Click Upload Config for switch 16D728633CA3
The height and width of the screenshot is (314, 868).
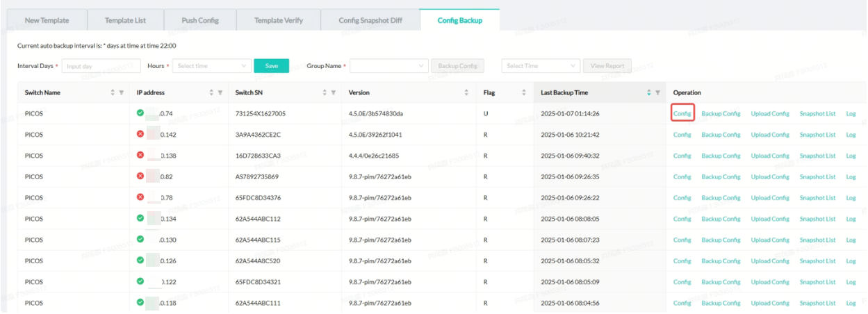click(770, 156)
